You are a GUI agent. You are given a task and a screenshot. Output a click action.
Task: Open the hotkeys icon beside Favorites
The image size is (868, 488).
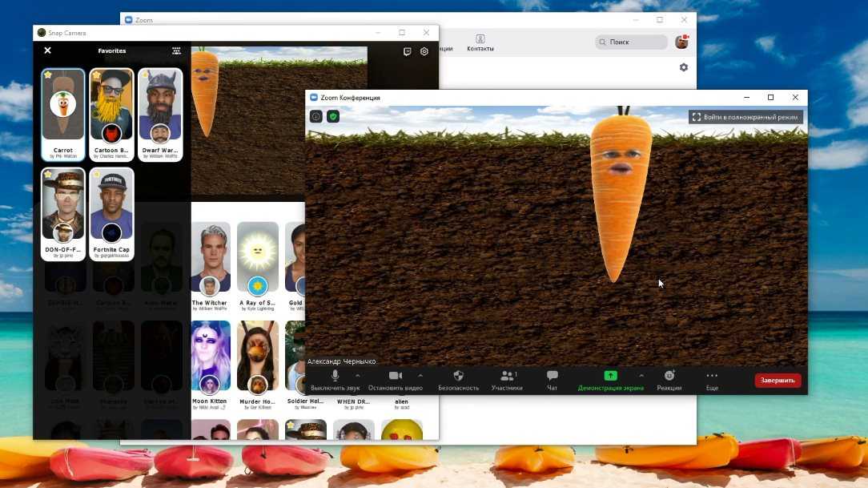pyautogui.click(x=176, y=50)
